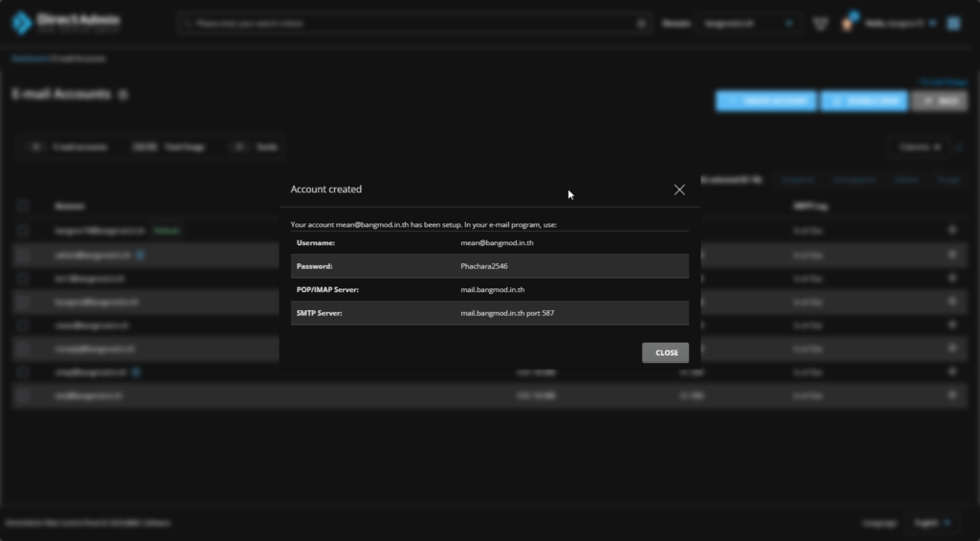Open the Domain selector dropdown

tap(749, 24)
